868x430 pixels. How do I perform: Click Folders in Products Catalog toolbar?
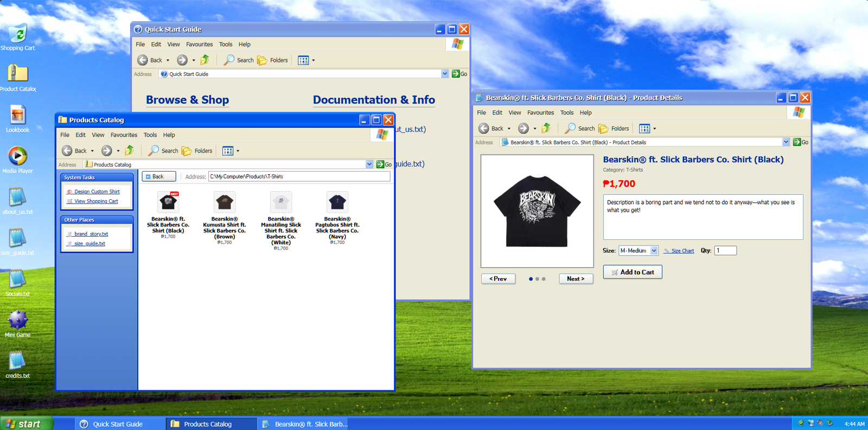197,150
